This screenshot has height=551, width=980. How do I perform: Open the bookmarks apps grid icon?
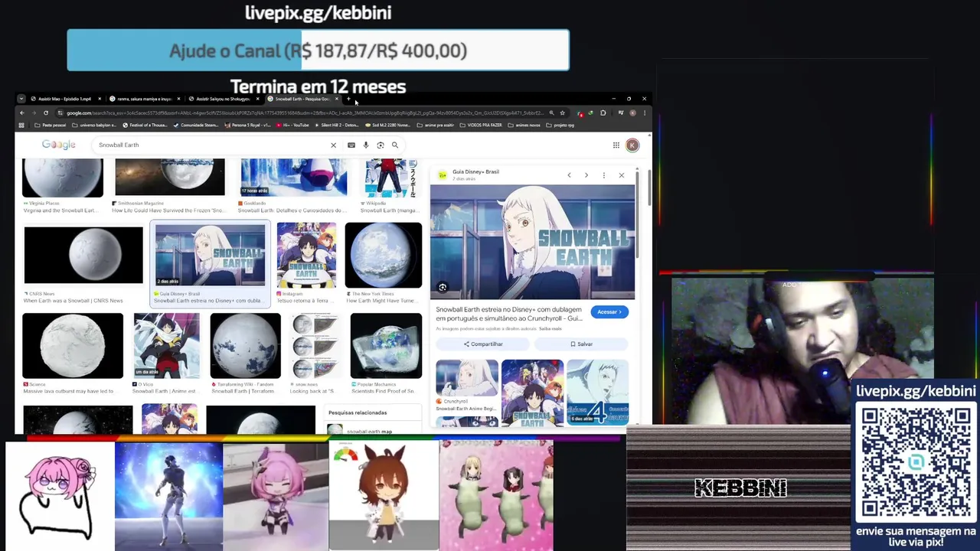[21, 125]
